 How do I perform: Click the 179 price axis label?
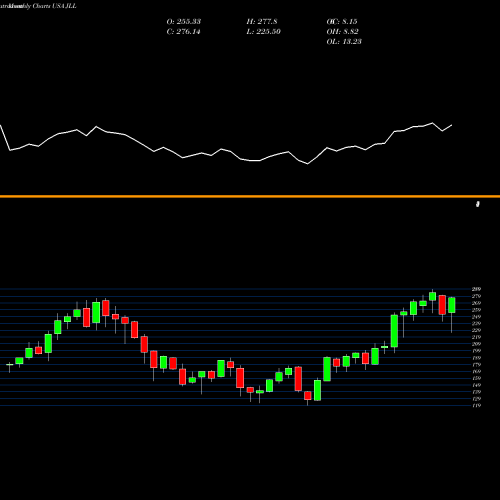coord(476,364)
